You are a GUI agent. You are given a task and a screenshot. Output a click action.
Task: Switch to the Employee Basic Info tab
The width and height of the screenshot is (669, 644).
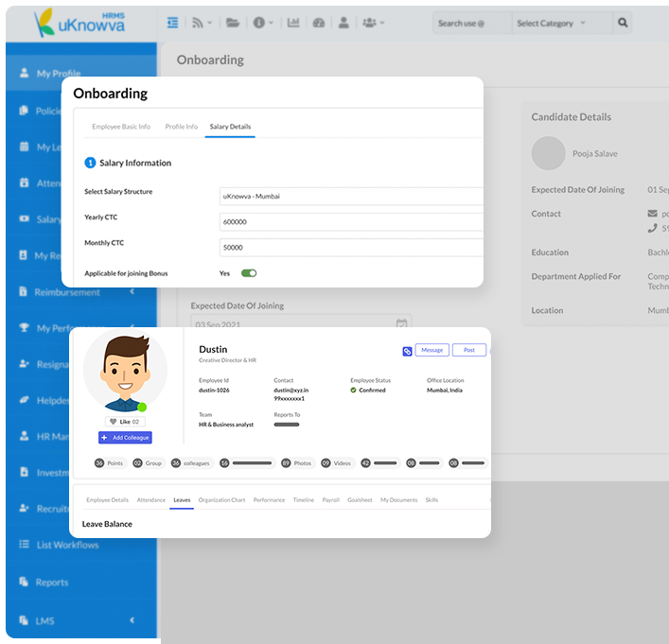click(x=121, y=127)
